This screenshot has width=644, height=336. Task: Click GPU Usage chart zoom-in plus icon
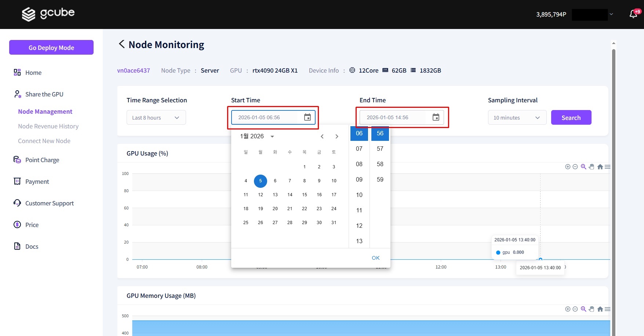(x=568, y=167)
